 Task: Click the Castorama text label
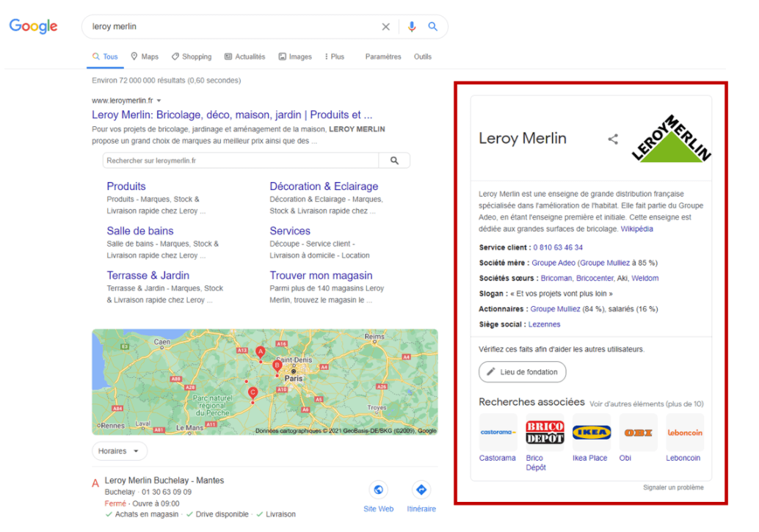pos(497,458)
